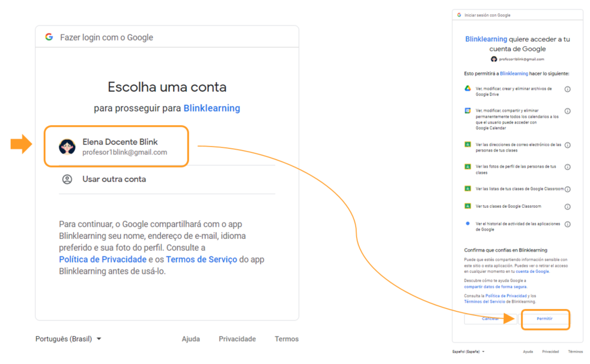
Task: Show info for Classroom class lists permission
Action: coord(567,189)
